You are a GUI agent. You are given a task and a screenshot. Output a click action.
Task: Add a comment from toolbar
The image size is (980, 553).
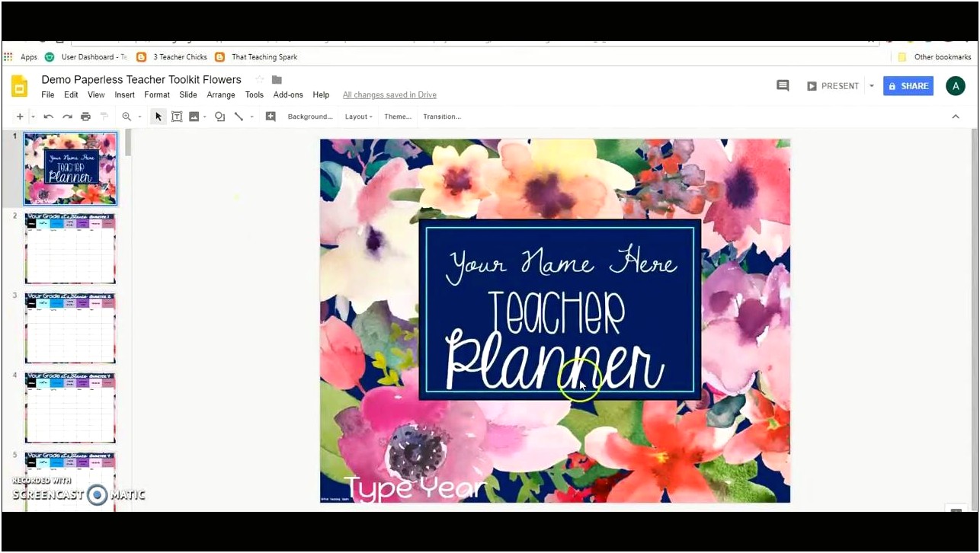(x=271, y=117)
